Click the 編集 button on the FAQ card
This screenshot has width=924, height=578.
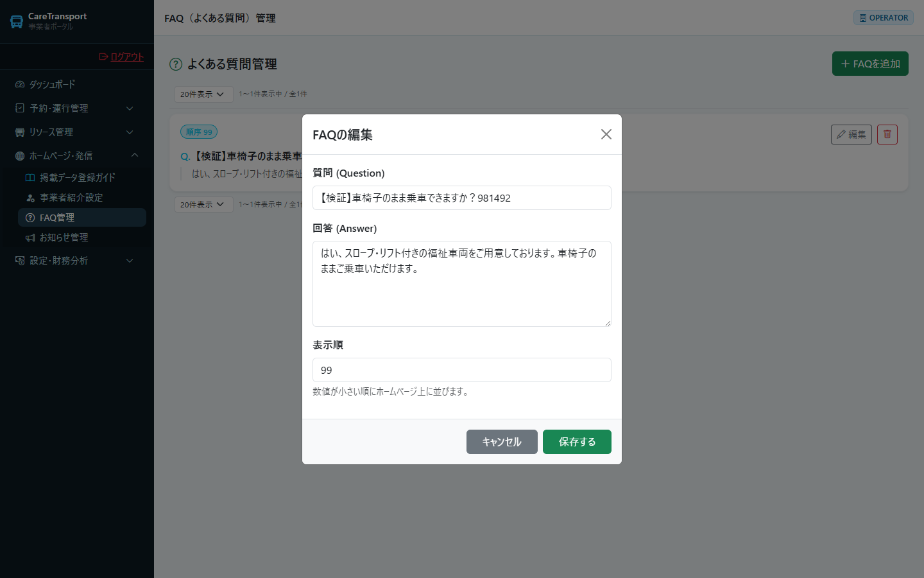851,134
